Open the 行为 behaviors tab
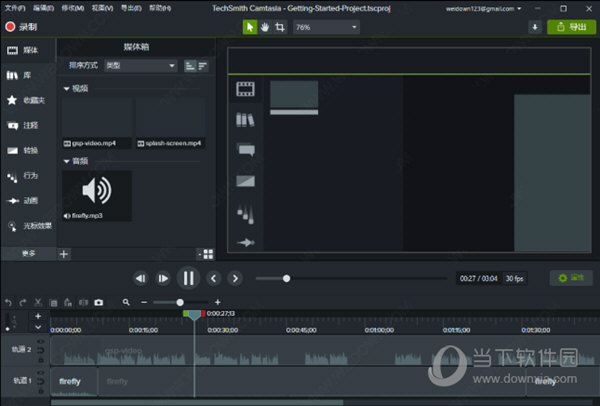The image size is (600, 406). (x=28, y=176)
